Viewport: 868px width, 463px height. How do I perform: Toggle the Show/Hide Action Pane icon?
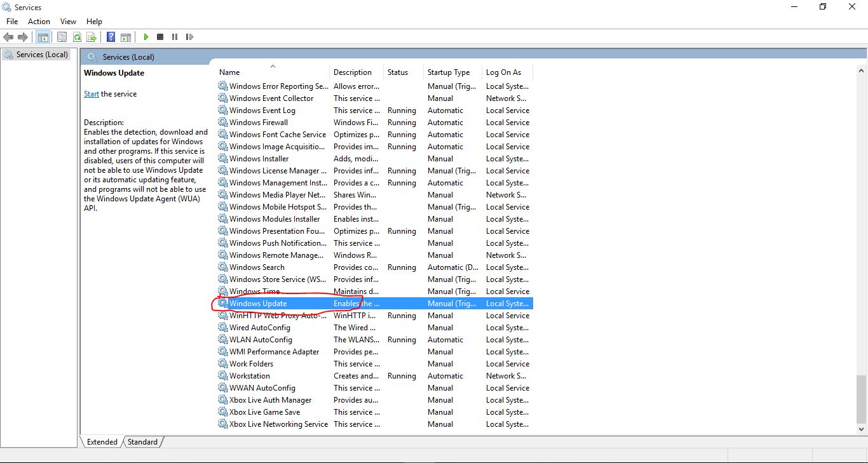[126, 37]
